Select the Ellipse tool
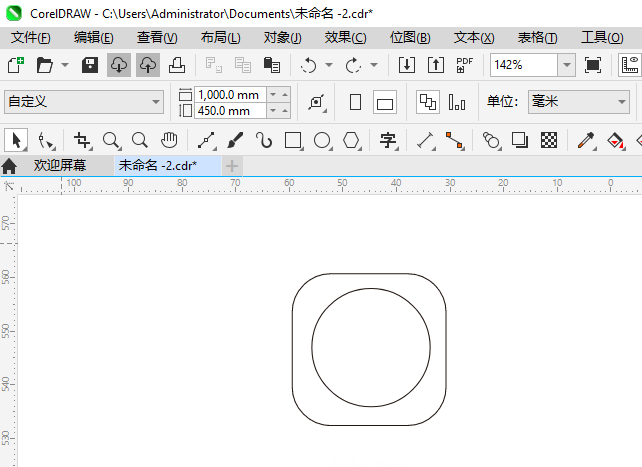This screenshot has width=642, height=467. [x=322, y=141]
